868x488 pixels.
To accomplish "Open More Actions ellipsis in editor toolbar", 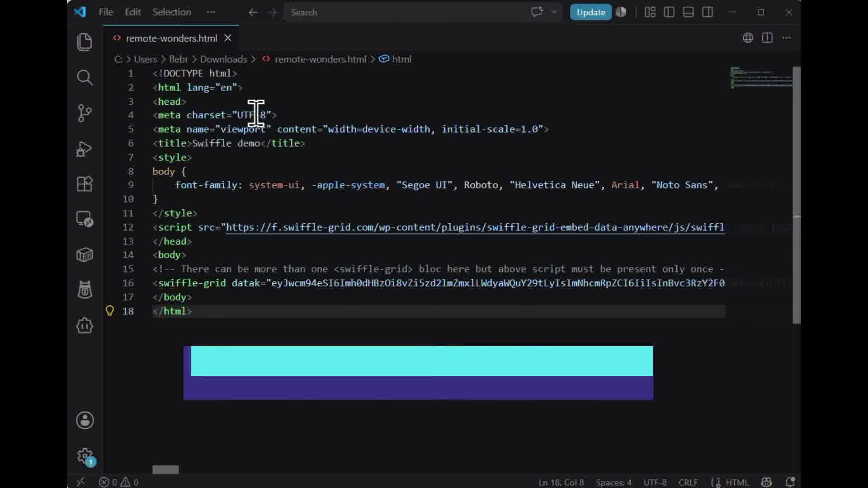I will (787, 38).
